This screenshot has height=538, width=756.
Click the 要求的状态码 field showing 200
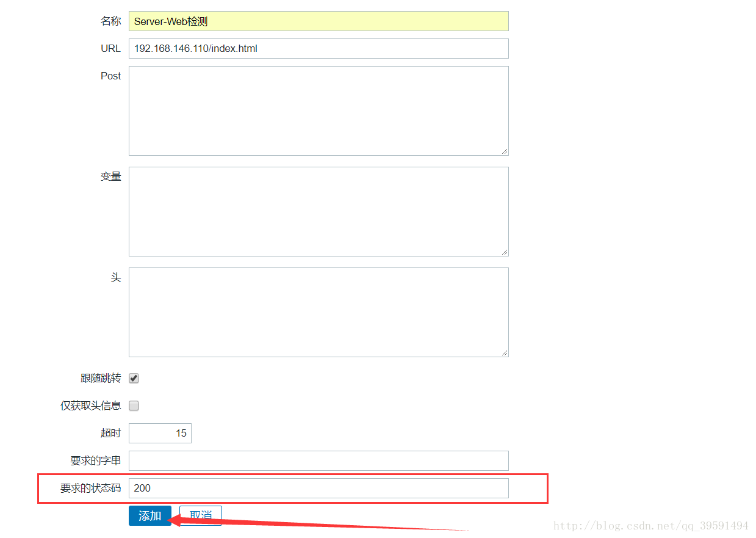318,489
